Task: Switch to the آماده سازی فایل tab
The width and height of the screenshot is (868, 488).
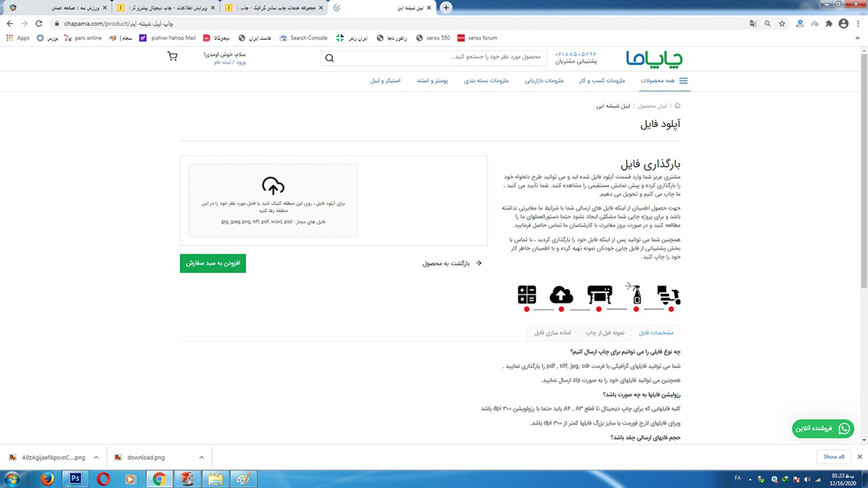Action: (x=553, y=333)
